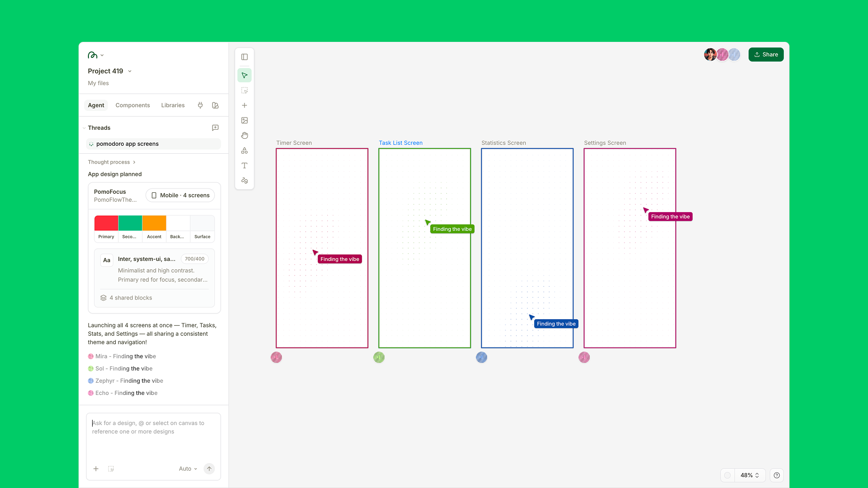868x488 pixels.
Task: Click the Mobile · 4 screens button
Action: click(180, 195)
